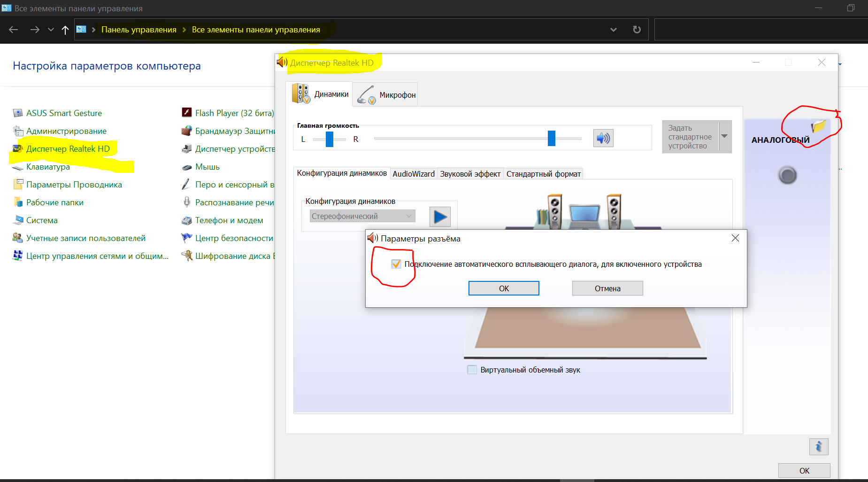Open the Мышь link
Viewport: 868px width, 482px height.
[207, 167]
